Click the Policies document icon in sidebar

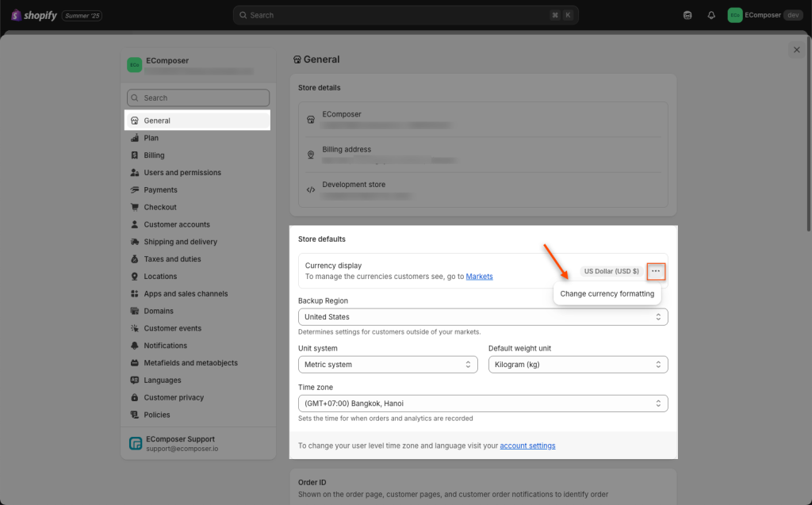click(x=135, y=415)
